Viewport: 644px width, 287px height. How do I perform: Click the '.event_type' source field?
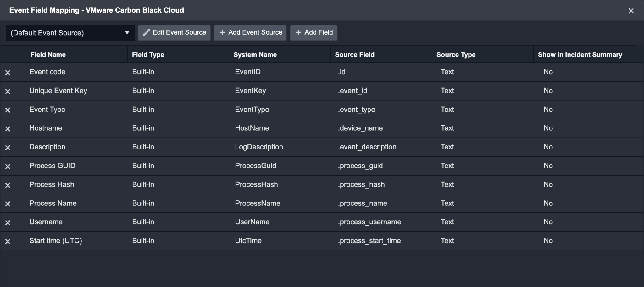pos(357,110)
